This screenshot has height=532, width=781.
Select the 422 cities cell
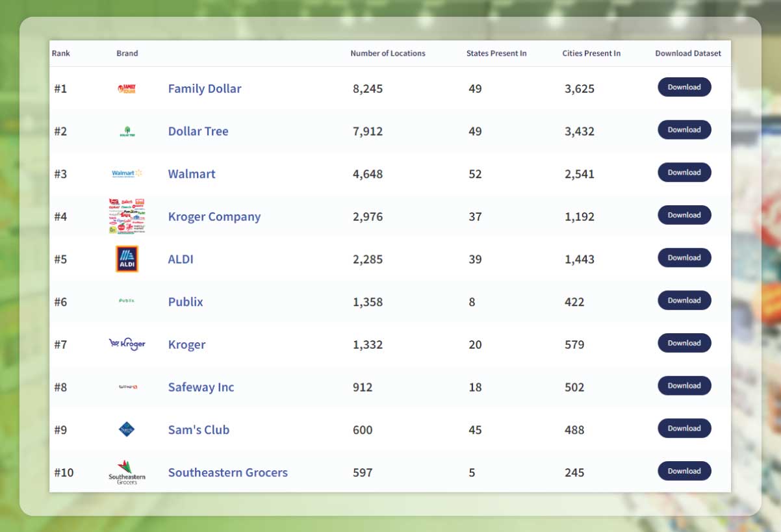tap(574, 302)
